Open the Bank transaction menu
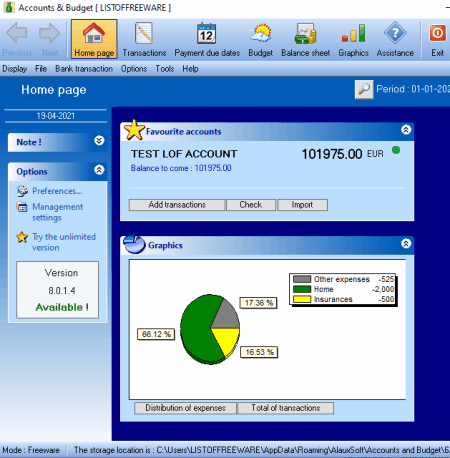 (x=84, y=69)
